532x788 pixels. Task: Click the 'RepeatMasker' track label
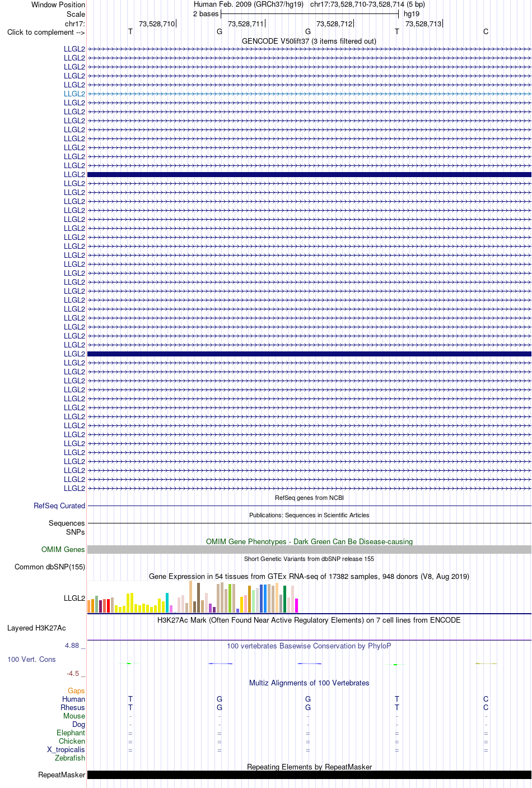point(62,775)
